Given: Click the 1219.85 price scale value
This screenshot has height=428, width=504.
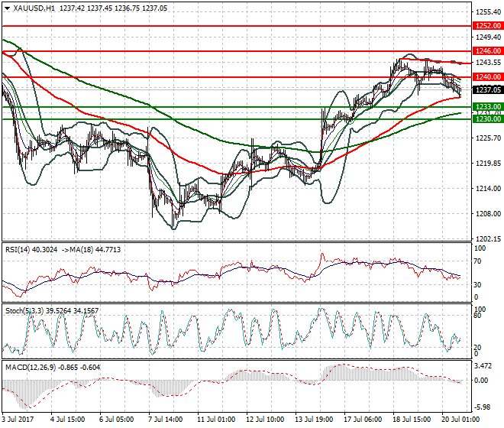Looking at the screenshot, I should click(x=488, y=164).
